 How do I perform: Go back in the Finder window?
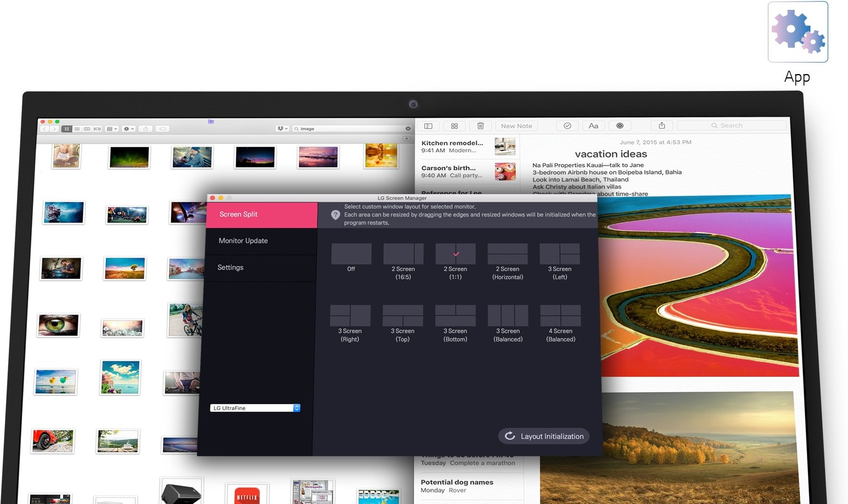pos(45,129)
